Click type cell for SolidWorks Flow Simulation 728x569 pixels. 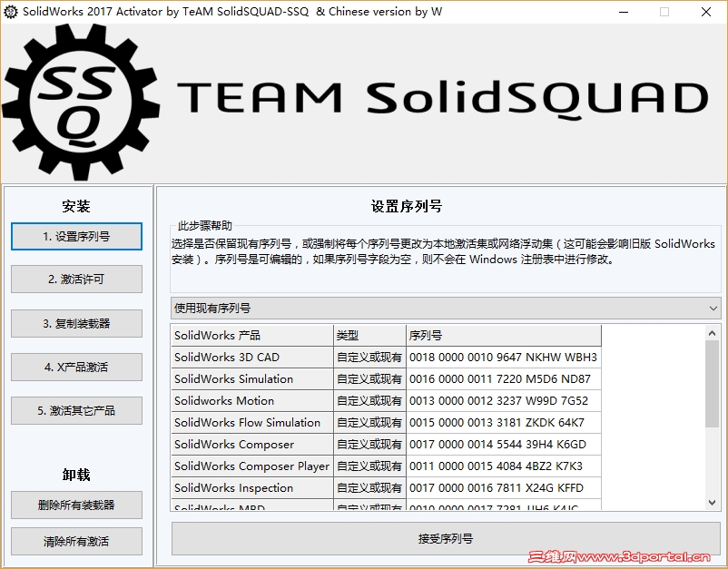[x=369, y=423]
